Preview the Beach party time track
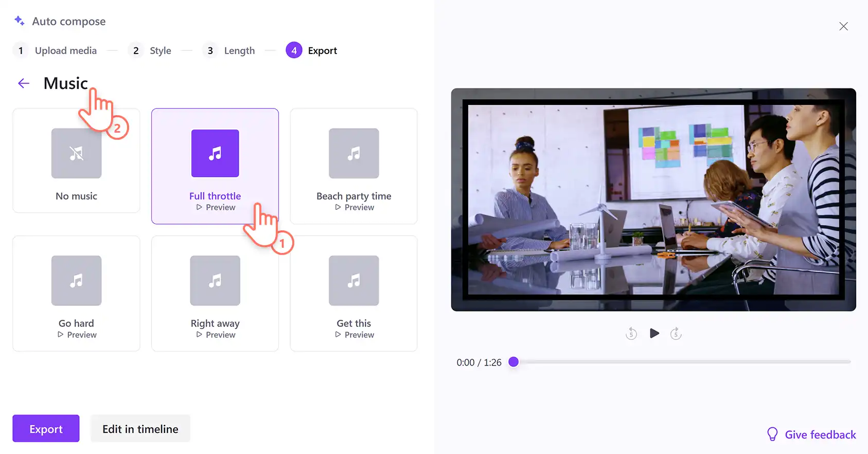This screenshot has height=454, width=868. 355,207
